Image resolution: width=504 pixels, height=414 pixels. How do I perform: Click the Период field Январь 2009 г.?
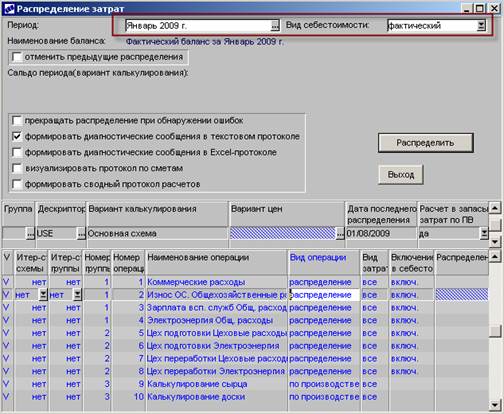click(198, 25)
